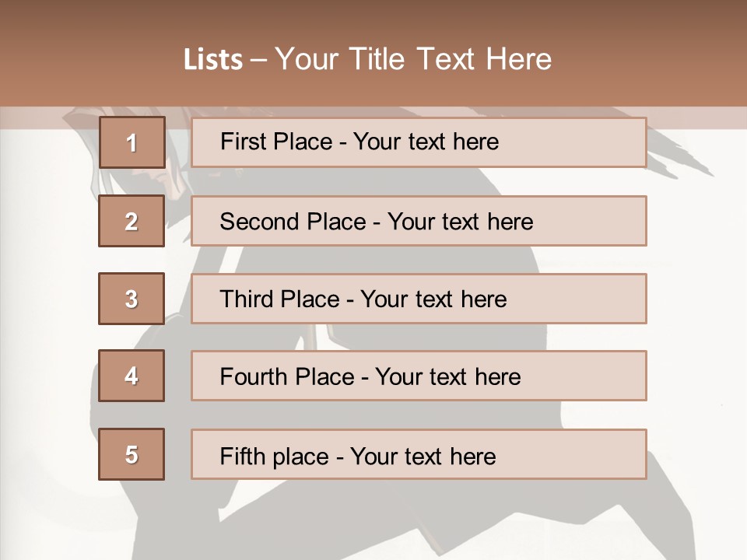Viewport: 747px width, 560px height.
Task: Click the words First Place
Action: click(276, 142)
